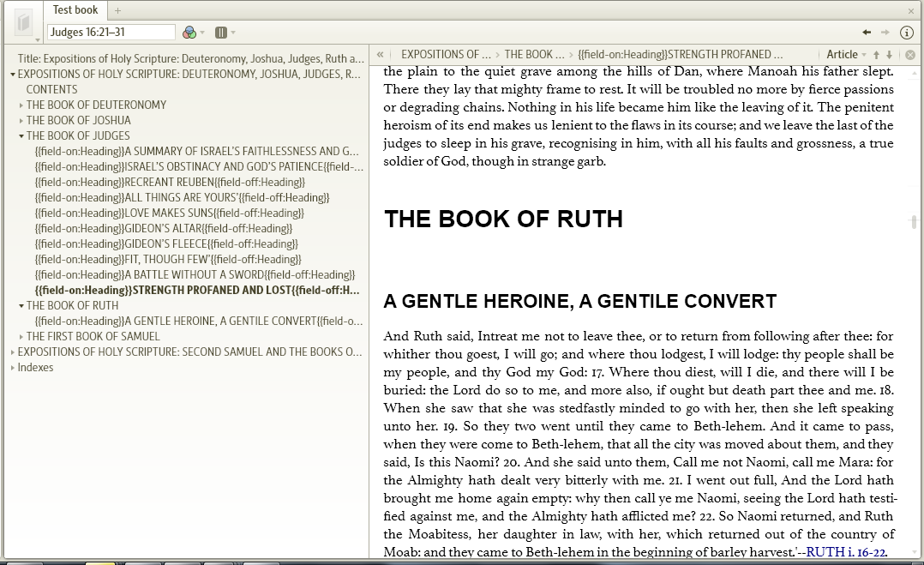The height and width of the screenshot is (565, 924).
Task: Collapse THE BOOK OF RUTH
Action: pyautogui.click(x=21, y=306)
